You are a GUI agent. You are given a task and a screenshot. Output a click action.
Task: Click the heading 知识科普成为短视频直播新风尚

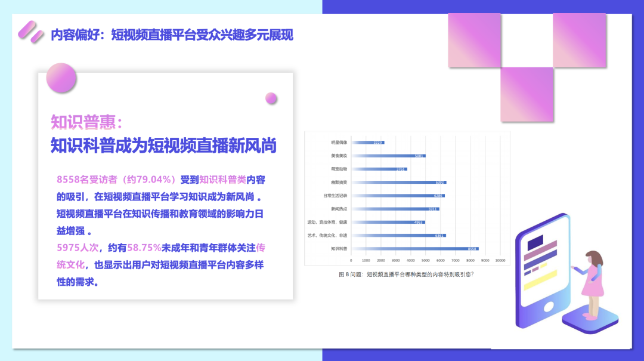click(x=163, y=145)
